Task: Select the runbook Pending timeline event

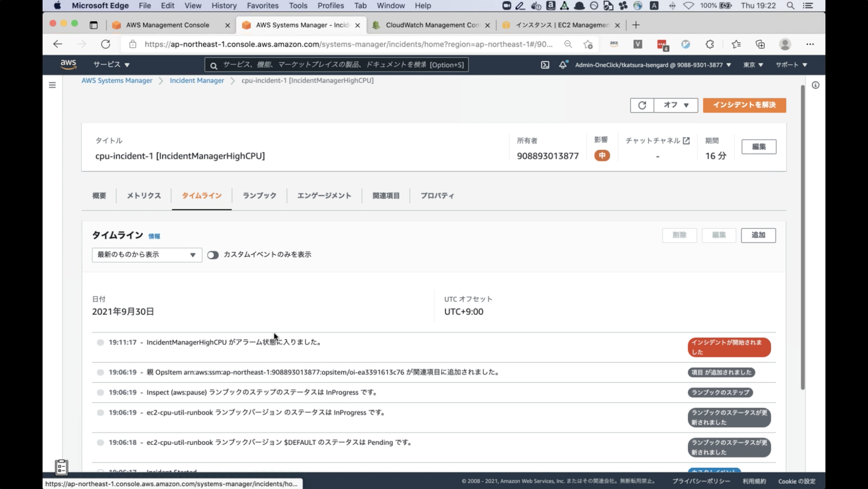Action: tap(100, 443)
